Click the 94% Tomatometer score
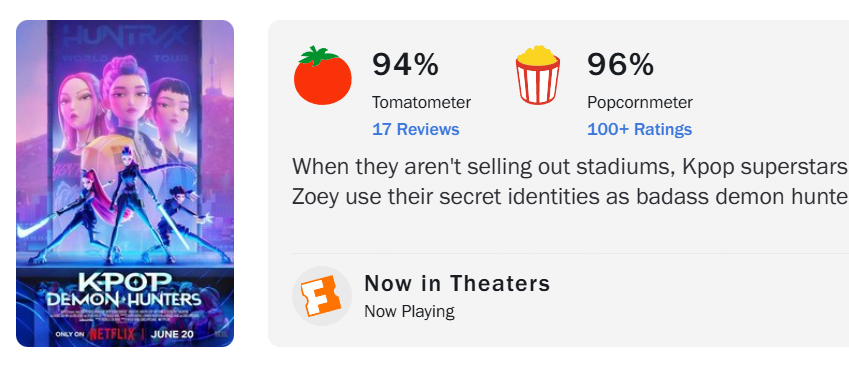 405,64
